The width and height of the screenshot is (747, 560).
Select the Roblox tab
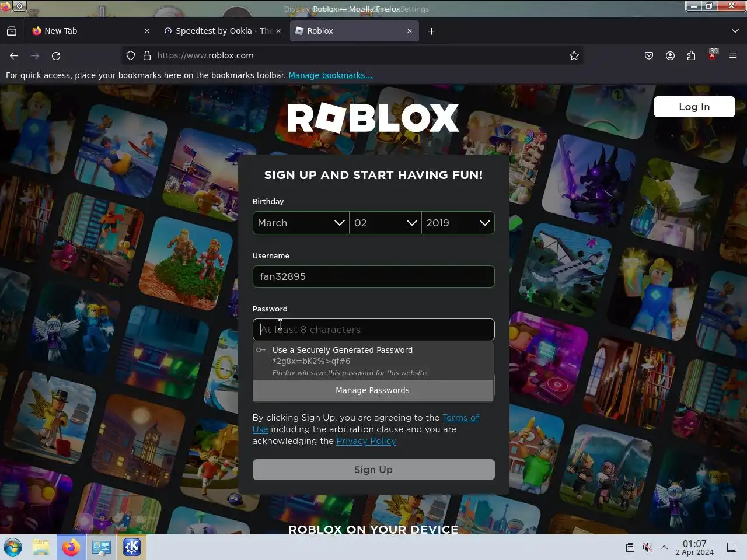click(x=354, y=31)
